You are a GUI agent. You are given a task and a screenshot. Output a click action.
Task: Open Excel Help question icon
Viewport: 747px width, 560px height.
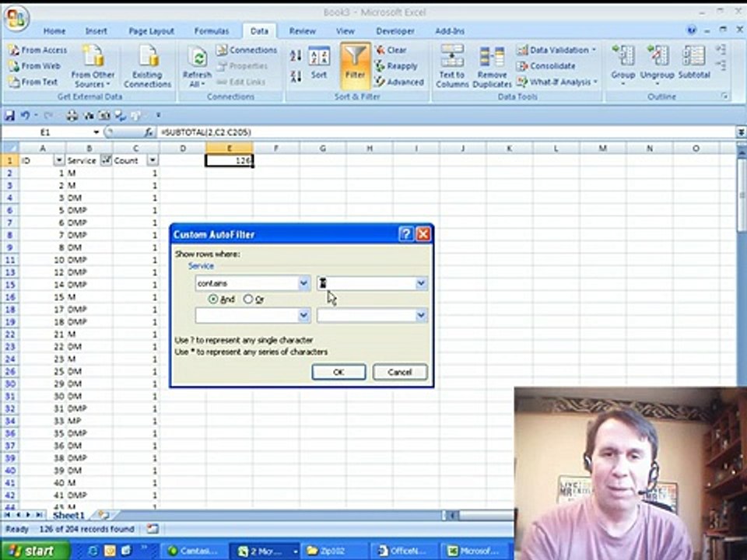[x=691, y=30]
